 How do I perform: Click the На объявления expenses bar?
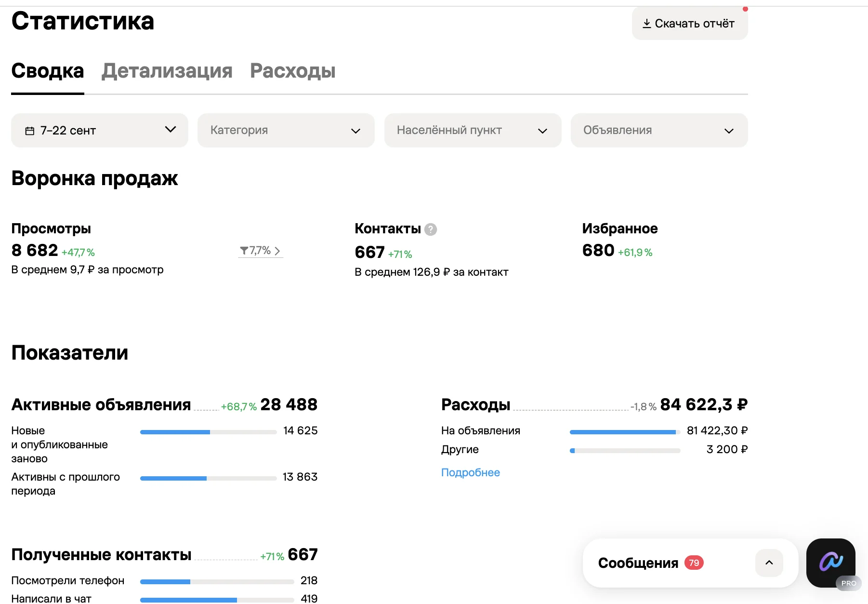pos(625,432)
